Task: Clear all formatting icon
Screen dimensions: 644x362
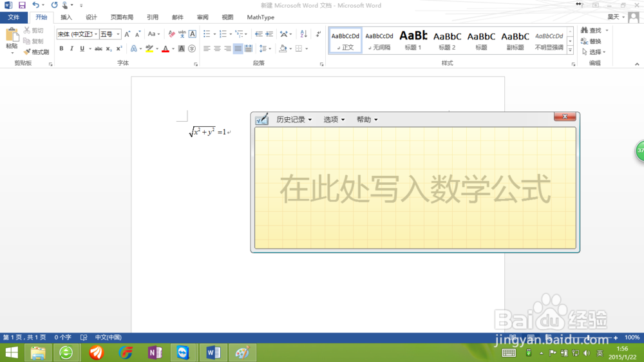Action: (x=172, y=34)
